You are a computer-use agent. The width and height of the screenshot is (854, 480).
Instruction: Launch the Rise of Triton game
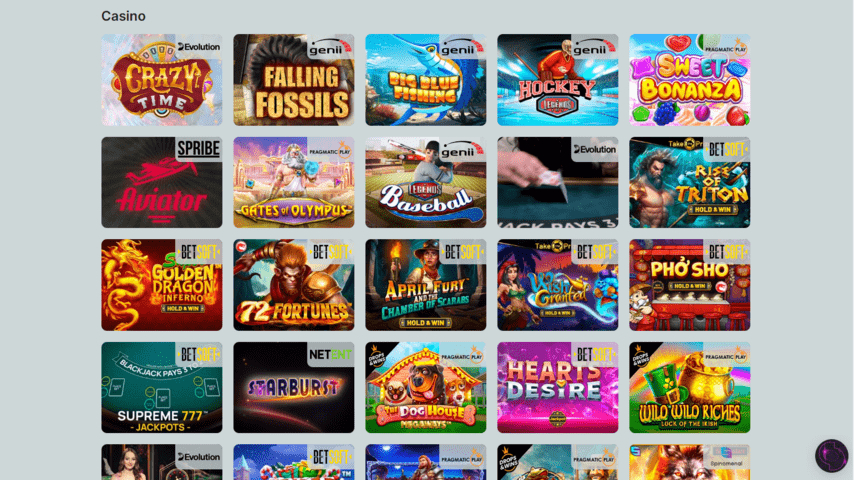(690, 183)
